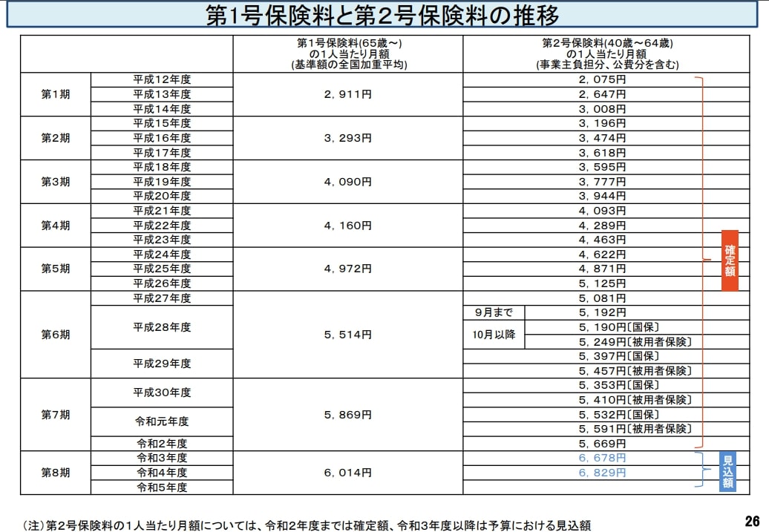This screenshot has width=769, height=532.
Task: Click the 4,093円 value
Action: (x=602, y=210)
